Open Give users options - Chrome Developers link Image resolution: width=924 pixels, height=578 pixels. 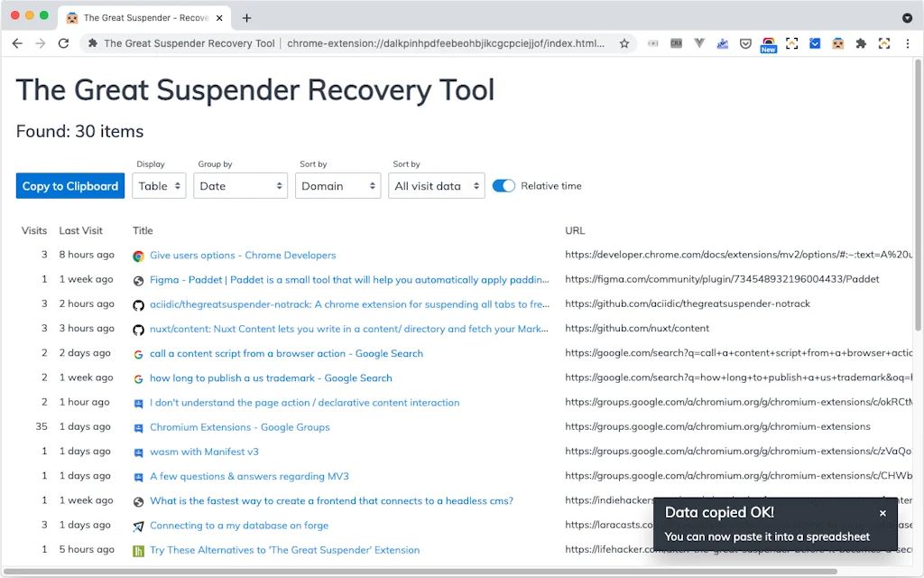pos(243,256)
